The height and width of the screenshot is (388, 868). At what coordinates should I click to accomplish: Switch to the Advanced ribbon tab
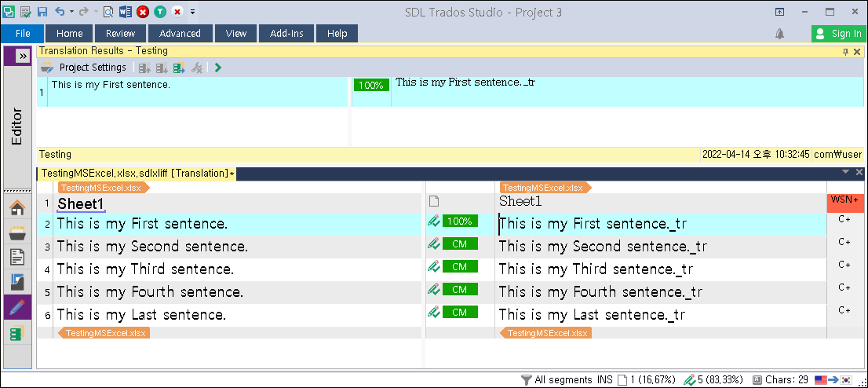[180, 33]
